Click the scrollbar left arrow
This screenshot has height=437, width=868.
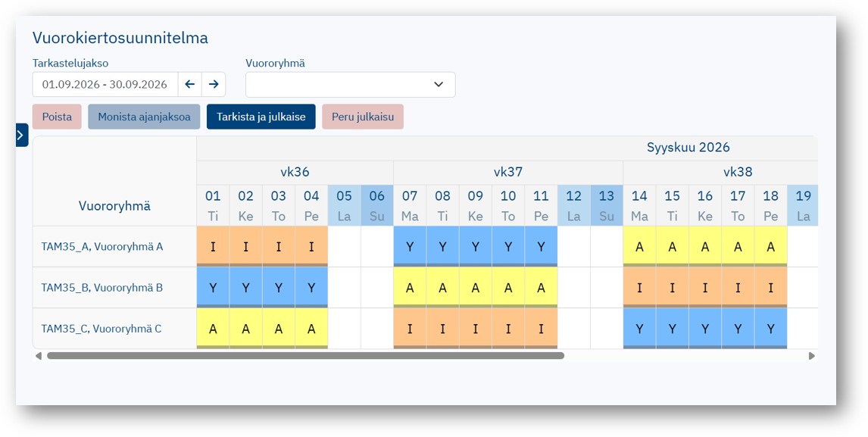pyautogui.click(x=38, y=356)
